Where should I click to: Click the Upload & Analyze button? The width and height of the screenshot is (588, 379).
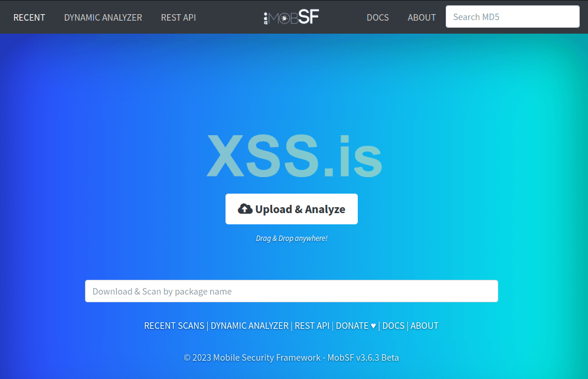292,209
